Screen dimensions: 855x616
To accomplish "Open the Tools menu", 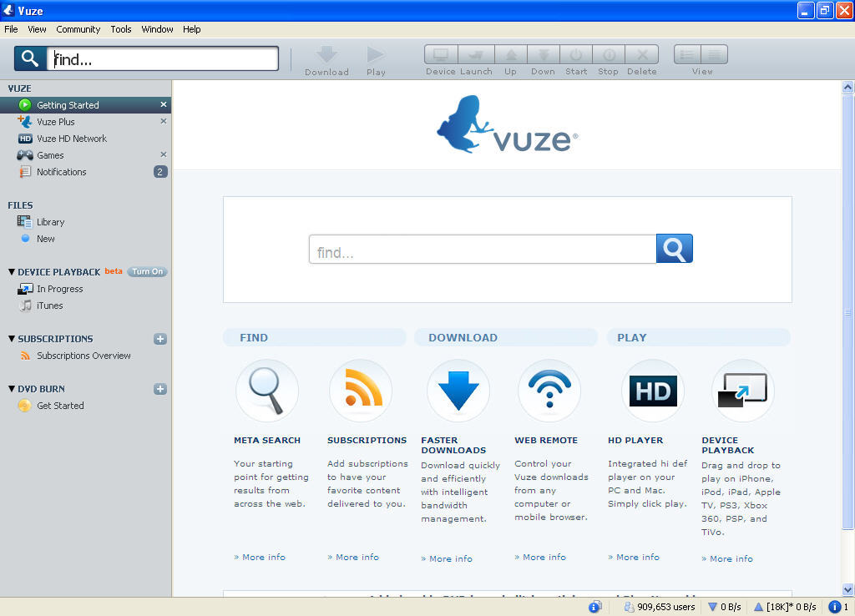I will (120, 29).
